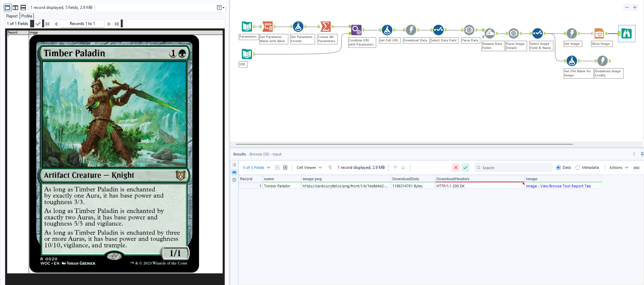Select the Get Parameter Format formula tool

(x=298, y=26)
